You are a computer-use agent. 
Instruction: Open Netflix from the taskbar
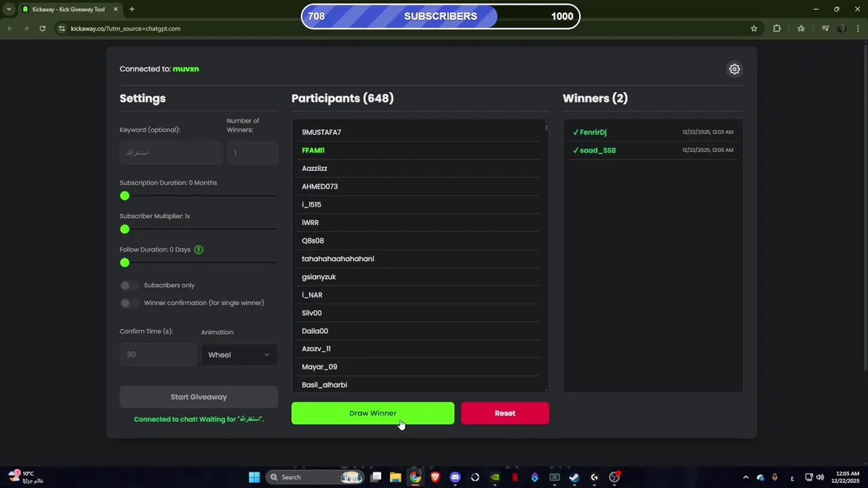[515, 477]
